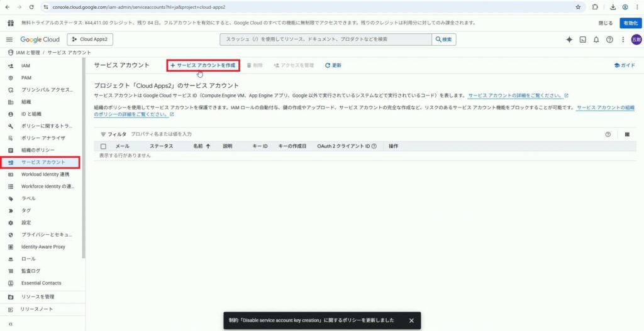
Task: Open ロール in the left navigation
Action: click(28, 259)
